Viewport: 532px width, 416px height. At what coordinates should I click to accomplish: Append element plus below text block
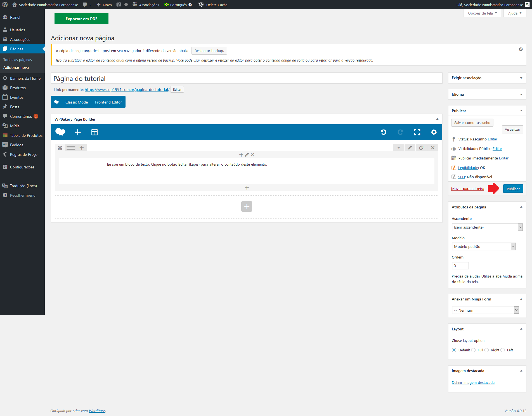point(247,188)
